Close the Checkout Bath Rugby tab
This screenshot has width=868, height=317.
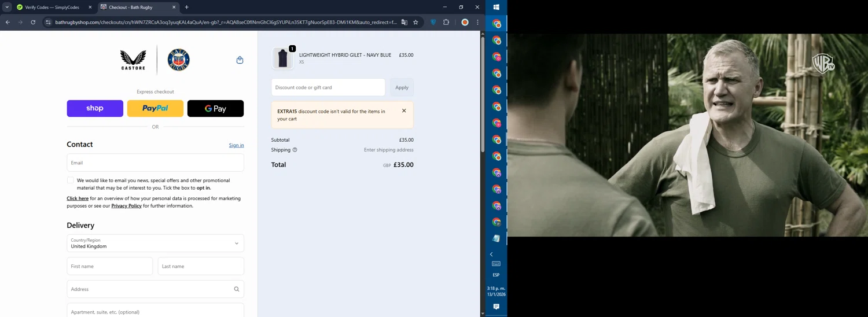pyautogui.click(x=174, y=8)
